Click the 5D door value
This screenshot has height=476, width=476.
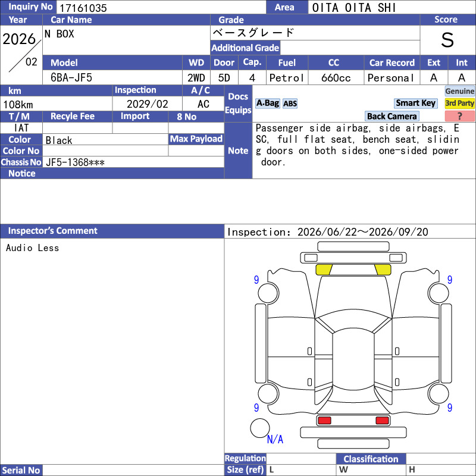coord(224,78)
